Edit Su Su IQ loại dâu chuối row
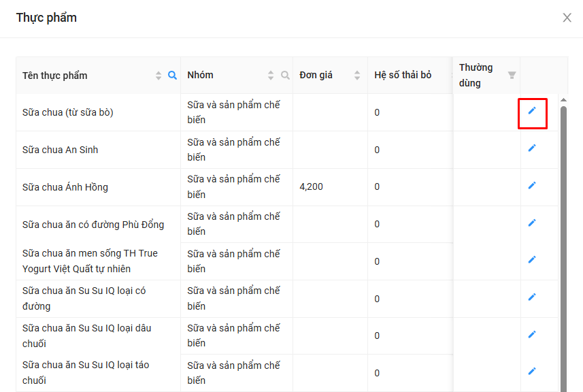Image resolution: width=583 pixels, height=392 pixels. click(532, 334)
